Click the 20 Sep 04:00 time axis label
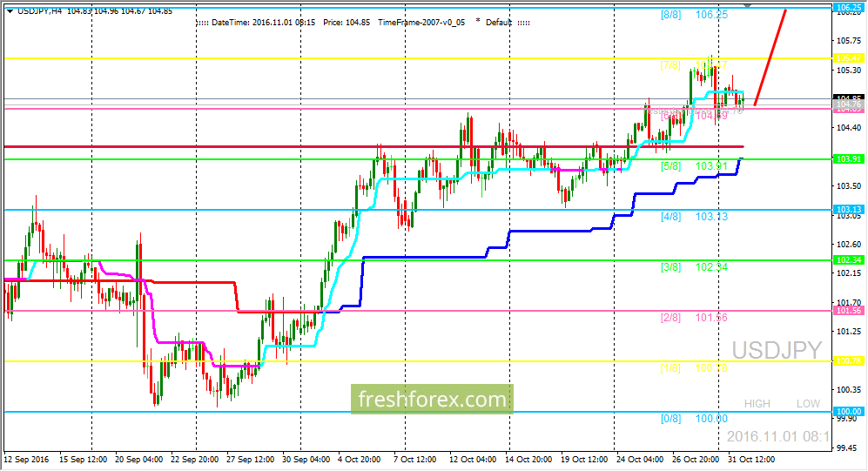The width and height of the screenshot is (868, 471). point(139,460)
